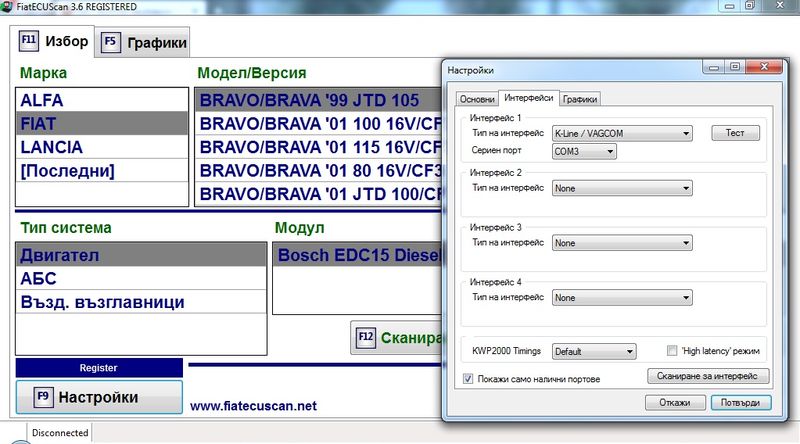
Task: Enable the 'High latency' режим checkbox
Action: coord(674,351)
